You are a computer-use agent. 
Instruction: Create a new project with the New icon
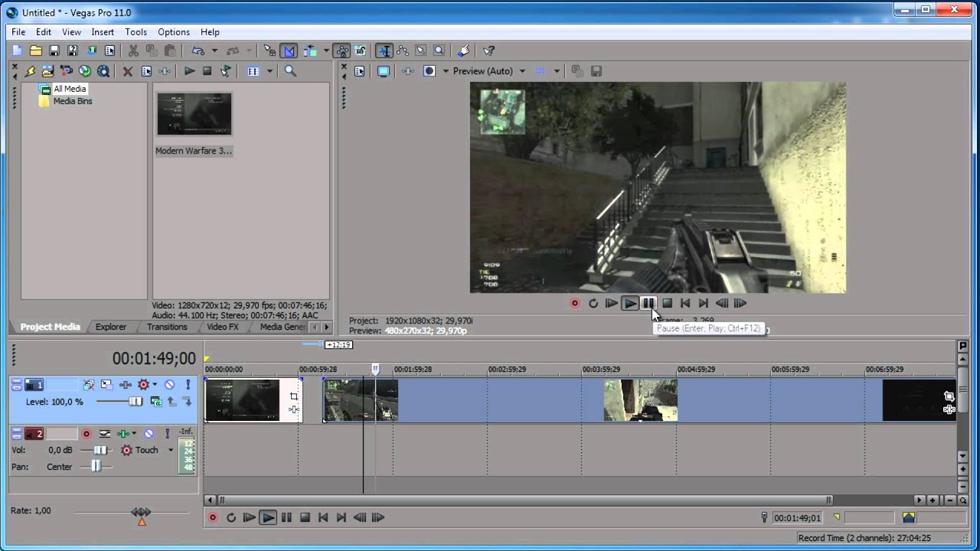[x=18, y=51]
